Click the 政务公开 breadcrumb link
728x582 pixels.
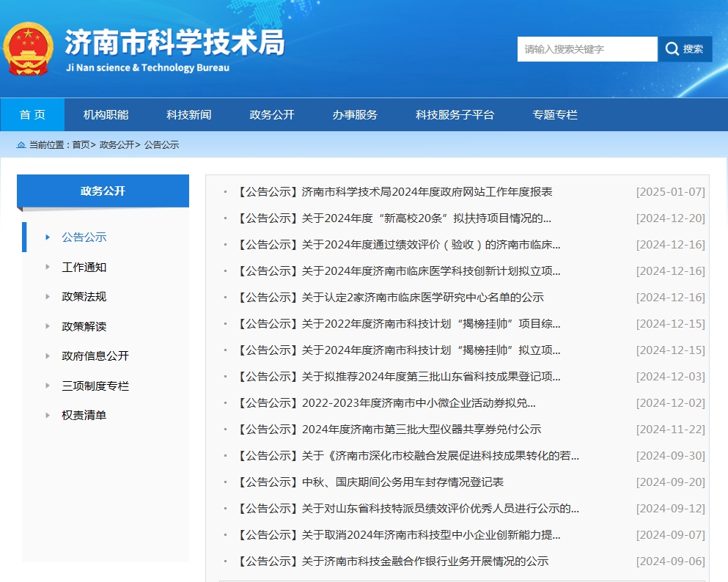(x=117, y=145)
